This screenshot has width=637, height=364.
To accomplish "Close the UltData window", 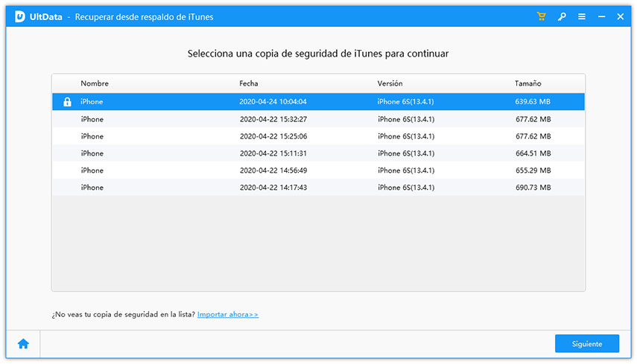I will click(x=621, y=16).
